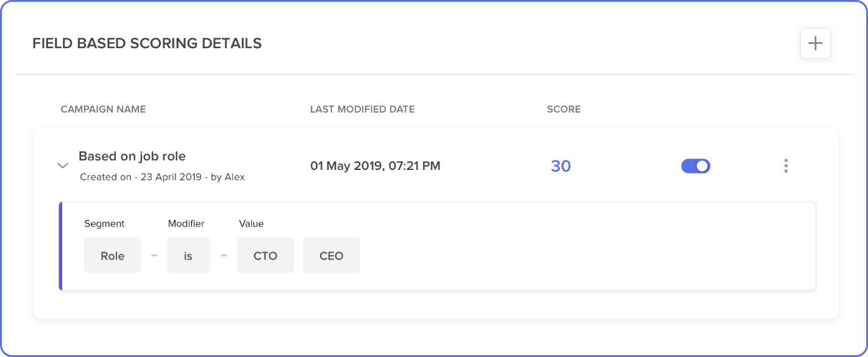Collapse the Based on job role row
868x357 pixels.
62,166
